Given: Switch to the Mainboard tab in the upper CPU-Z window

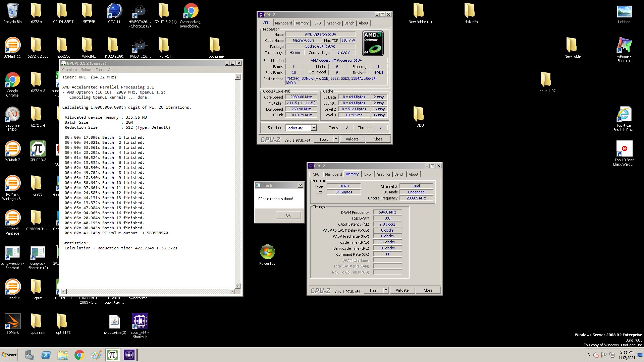Looking at the screenshot, I should (x=283, y=23).
